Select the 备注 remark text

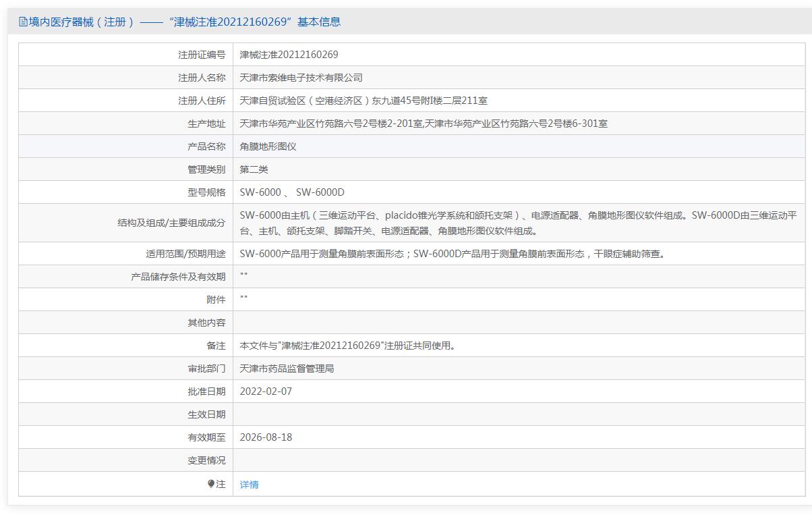348,346
